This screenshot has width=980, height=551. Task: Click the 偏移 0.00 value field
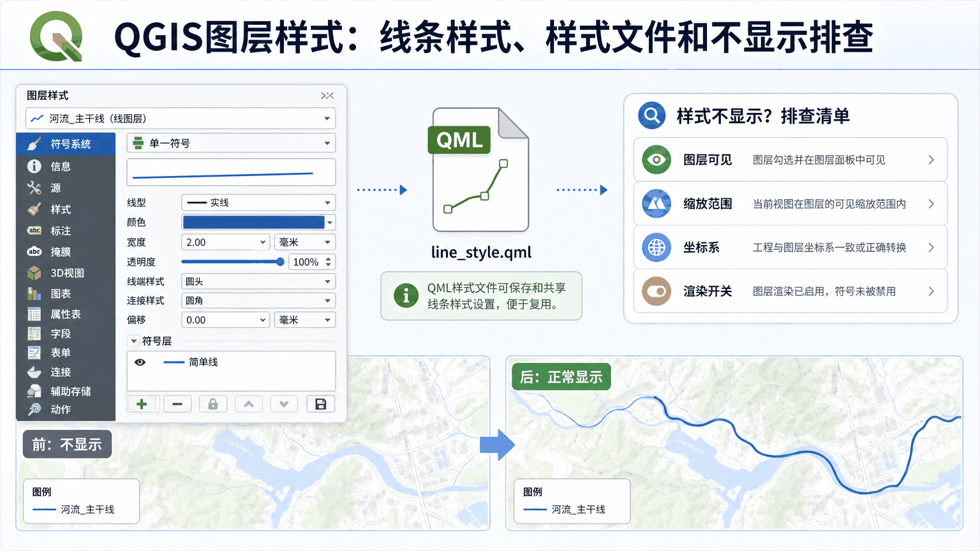pyautogui.click(x=226, y=320)
